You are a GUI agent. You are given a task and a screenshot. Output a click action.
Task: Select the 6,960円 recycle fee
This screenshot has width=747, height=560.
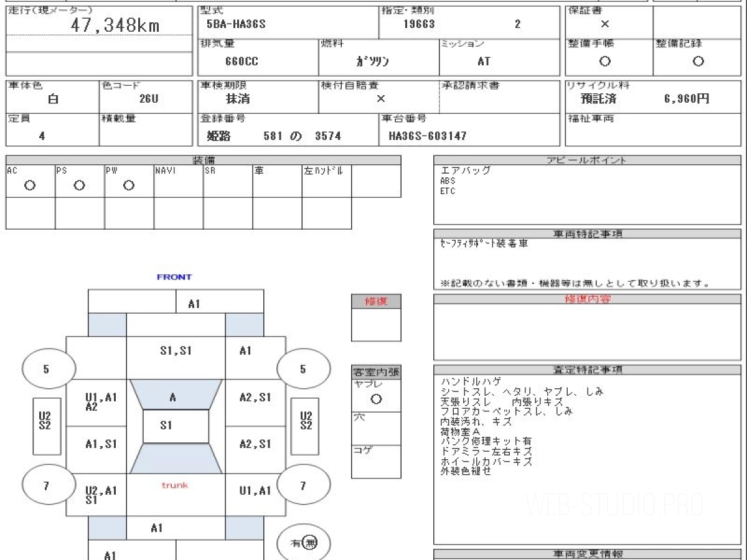tap(687, 99)
